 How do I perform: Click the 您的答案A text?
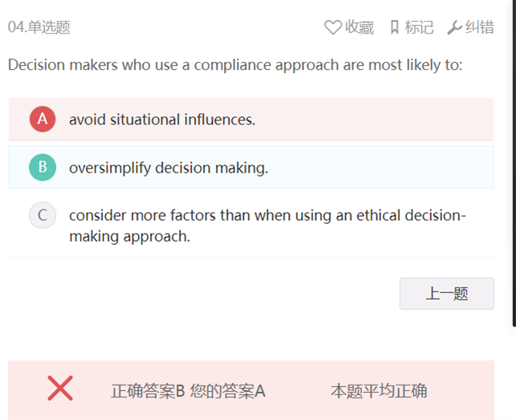[x=228, y=391]
